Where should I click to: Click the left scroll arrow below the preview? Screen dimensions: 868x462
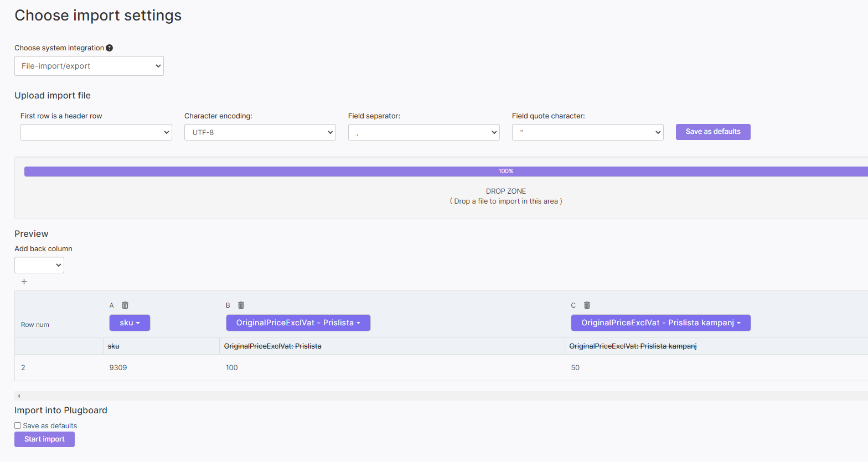click(x=19, y=396)
